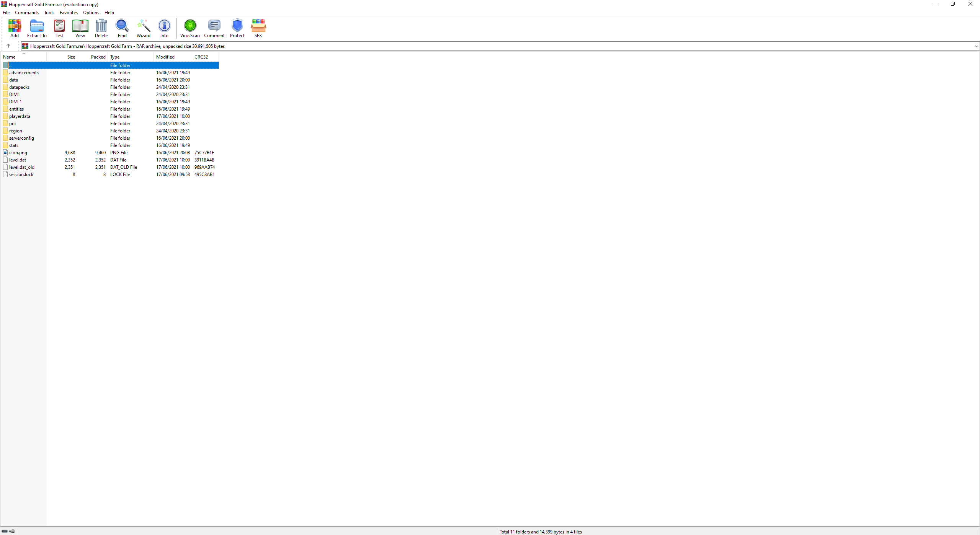Screen dimensions: 980x535
Task: Select the 'playerdata' folder name
Action: 20,116
